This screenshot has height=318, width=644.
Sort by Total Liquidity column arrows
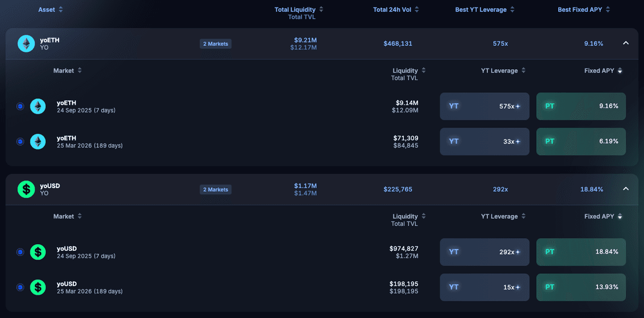pos(321,10)
